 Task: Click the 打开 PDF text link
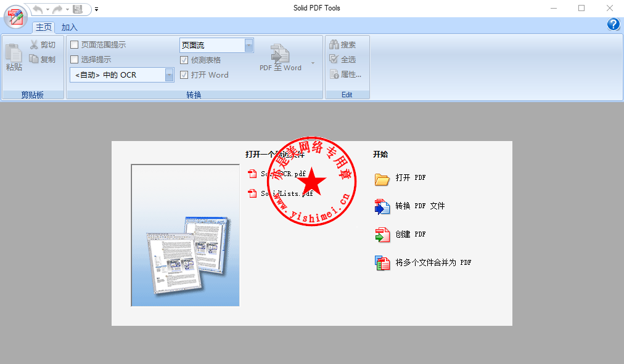pos(411,177)
